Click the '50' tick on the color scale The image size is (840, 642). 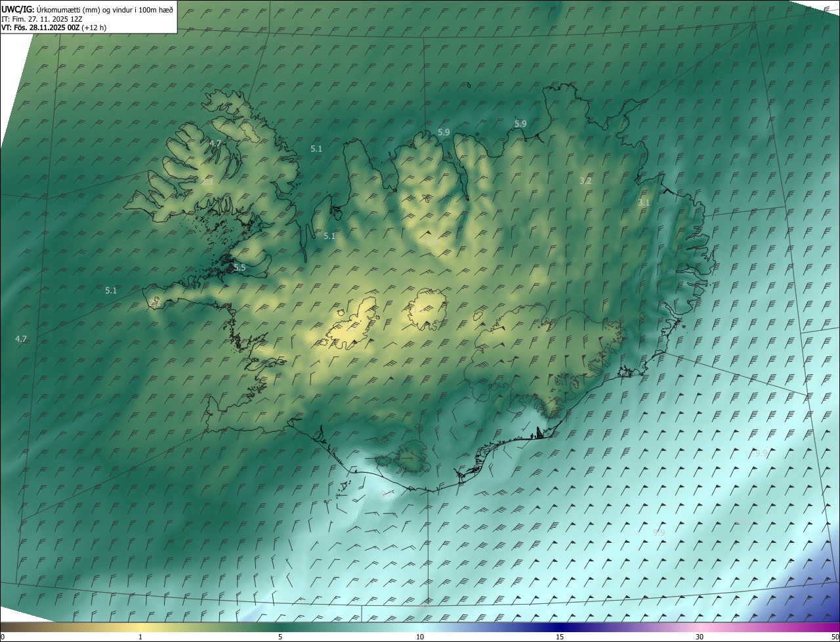click(835, 637)
